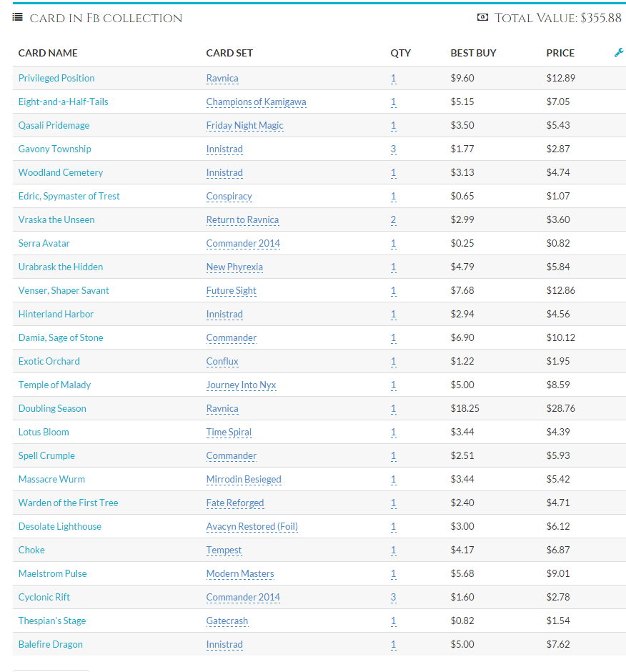Open the Fate Reforged set link
Screen dimensions: 626x672
235,503
